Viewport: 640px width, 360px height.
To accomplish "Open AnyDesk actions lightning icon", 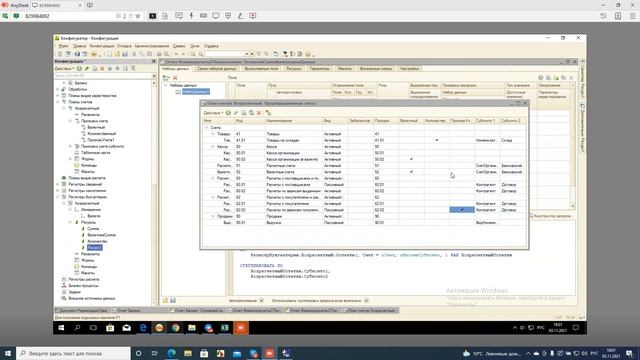I will 191,16.
